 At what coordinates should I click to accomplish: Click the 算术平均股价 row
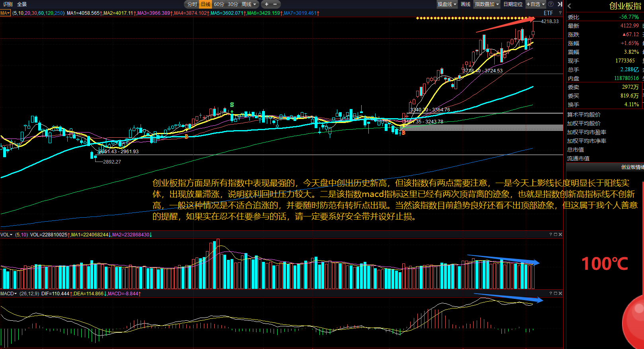pos(605,115)
